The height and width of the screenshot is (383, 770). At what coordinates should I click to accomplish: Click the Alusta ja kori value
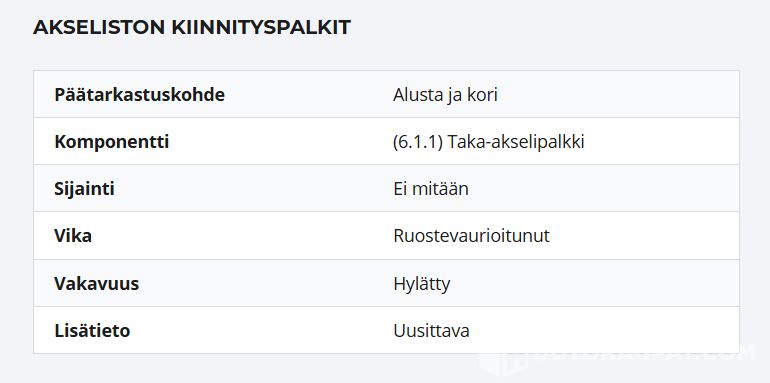[445, 95]
